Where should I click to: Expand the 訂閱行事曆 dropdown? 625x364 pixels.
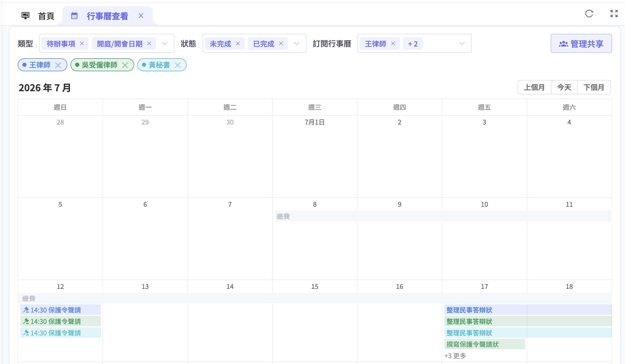(462, 43)
